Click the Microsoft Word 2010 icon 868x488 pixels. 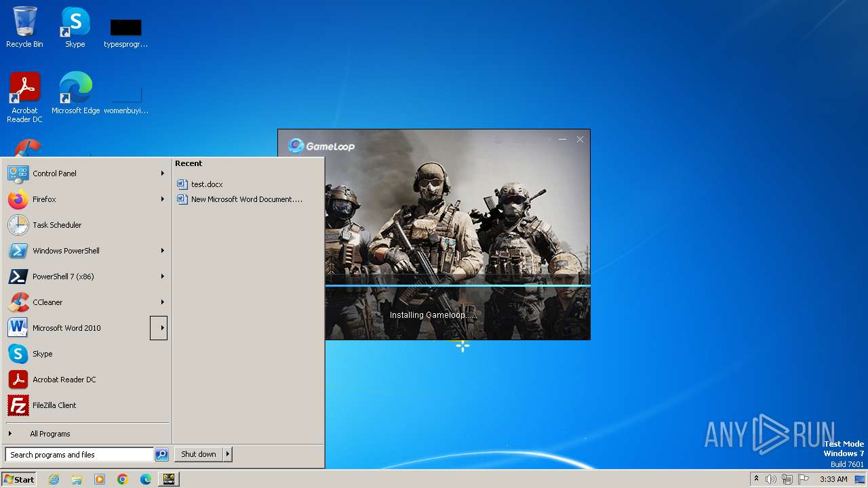(18, 328)
